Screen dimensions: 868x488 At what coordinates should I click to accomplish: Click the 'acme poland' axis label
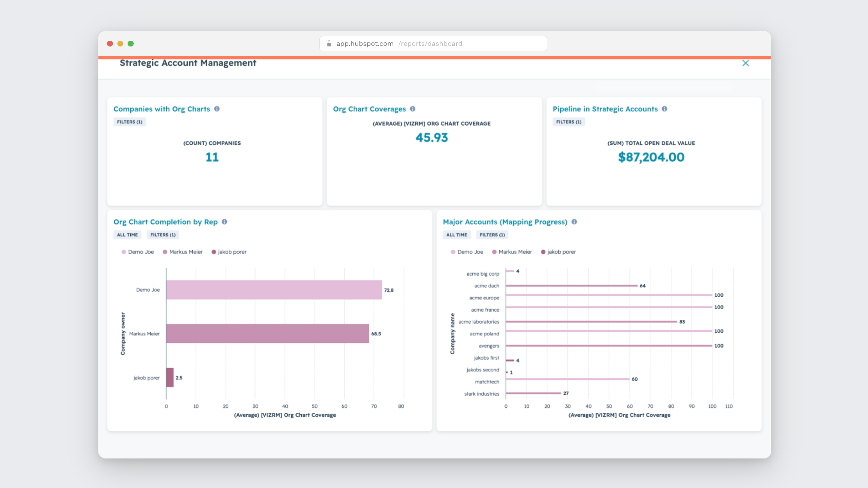484,334
